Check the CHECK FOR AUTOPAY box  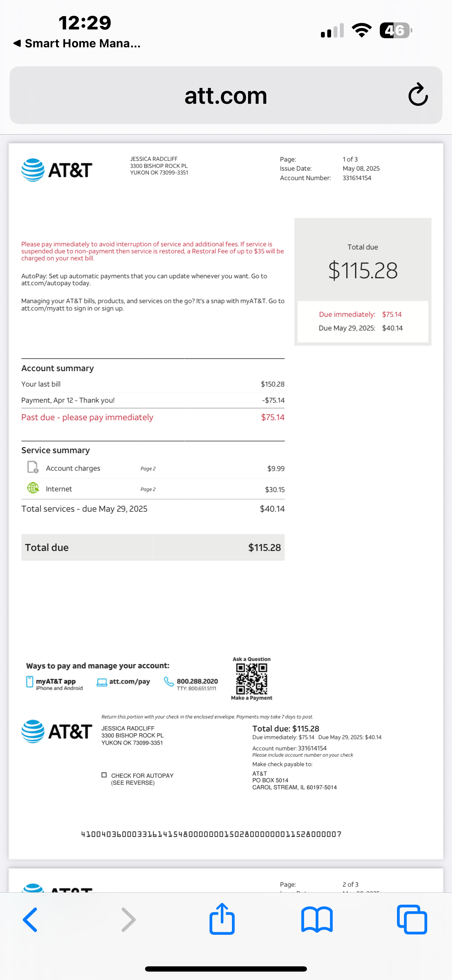click(104, 775)
